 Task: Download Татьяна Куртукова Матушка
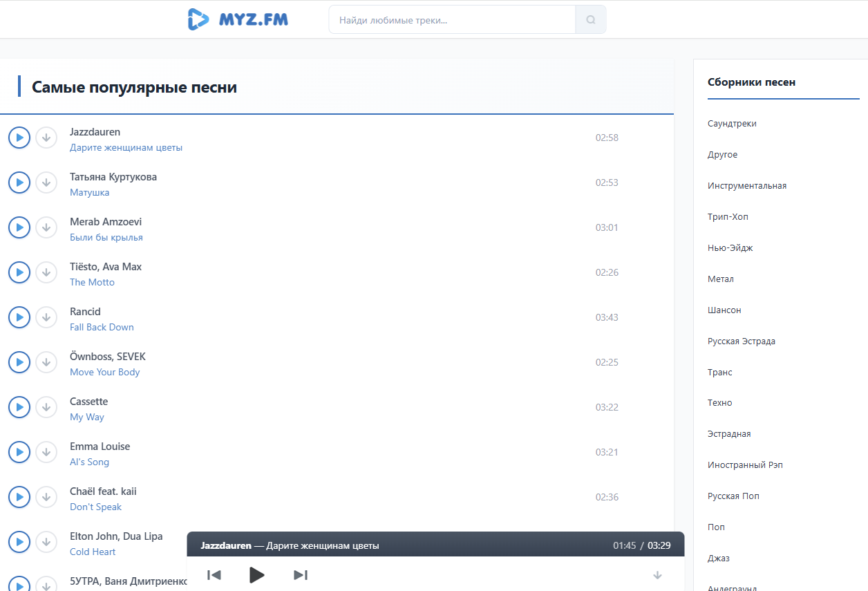tap(46, 182)
